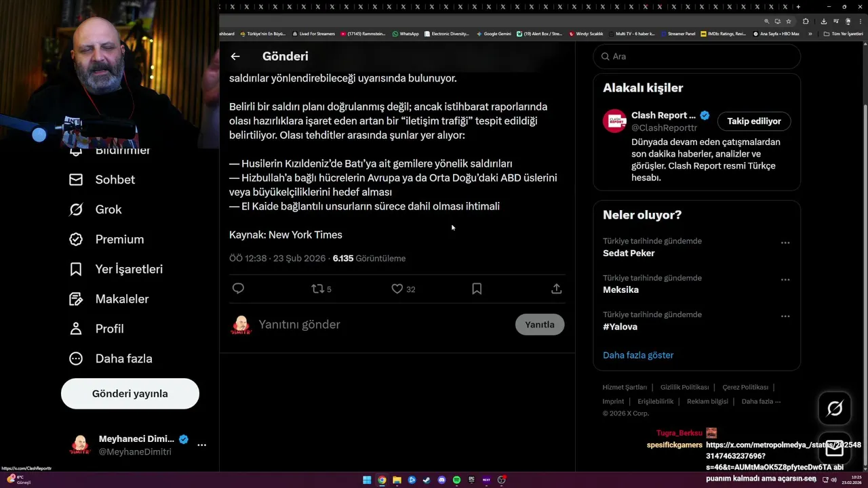Image resolution: width=868 pixels, height=488 pixels.
Task: Open the Premium sidebar item
Action: click(x=106, y=239)
